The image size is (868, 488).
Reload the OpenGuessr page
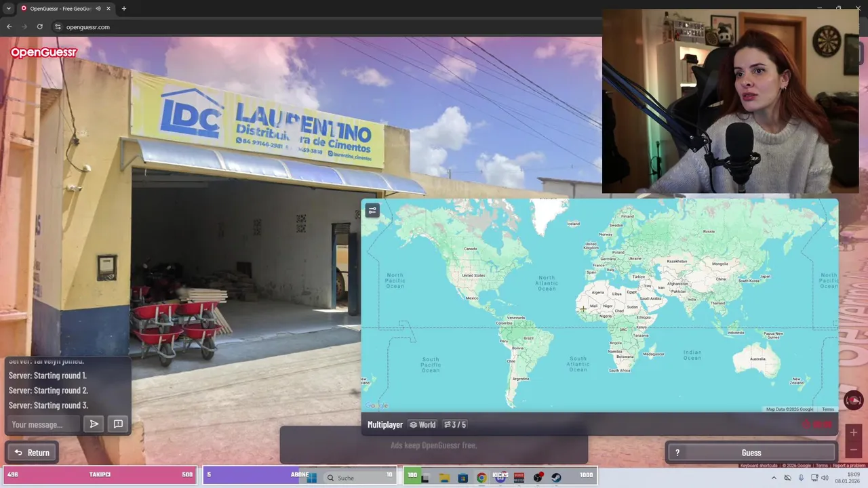click(40, 26)
